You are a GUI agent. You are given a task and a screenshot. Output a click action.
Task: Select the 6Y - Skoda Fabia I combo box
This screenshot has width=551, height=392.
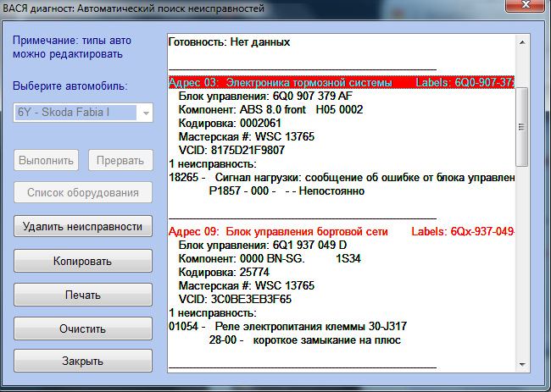[83, 113]
